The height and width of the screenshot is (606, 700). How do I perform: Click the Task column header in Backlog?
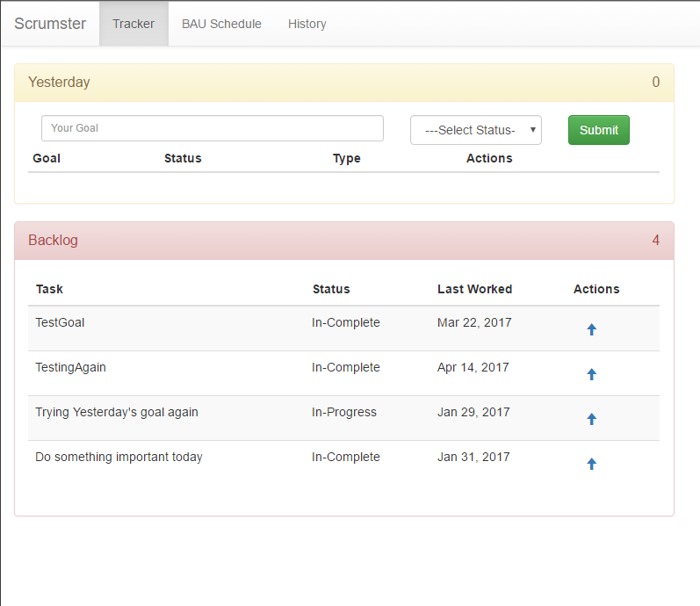tap(49, 289)
